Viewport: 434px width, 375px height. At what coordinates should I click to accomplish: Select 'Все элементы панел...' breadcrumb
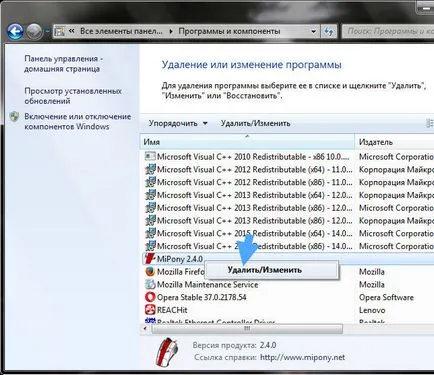pos(121,31)
